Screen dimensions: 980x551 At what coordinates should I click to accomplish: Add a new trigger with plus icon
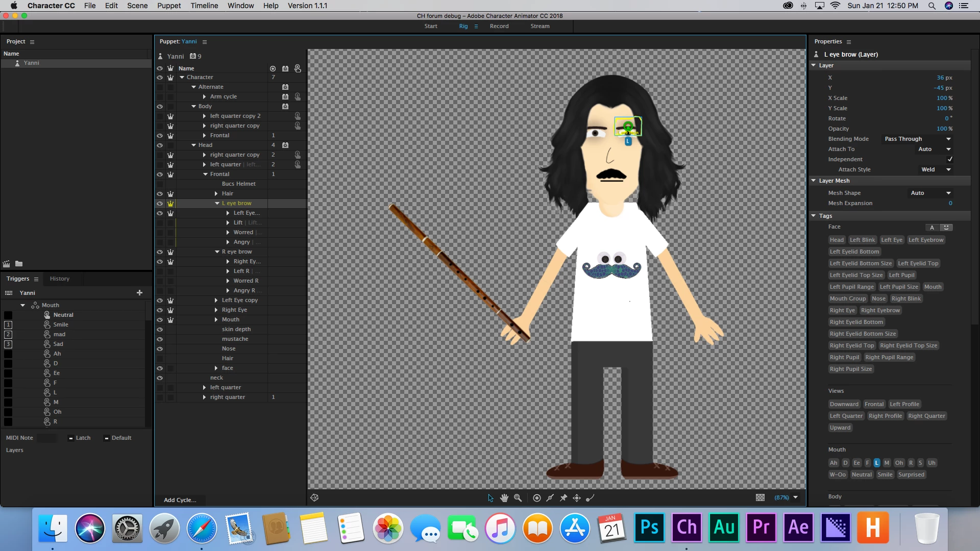click(139, 293)
